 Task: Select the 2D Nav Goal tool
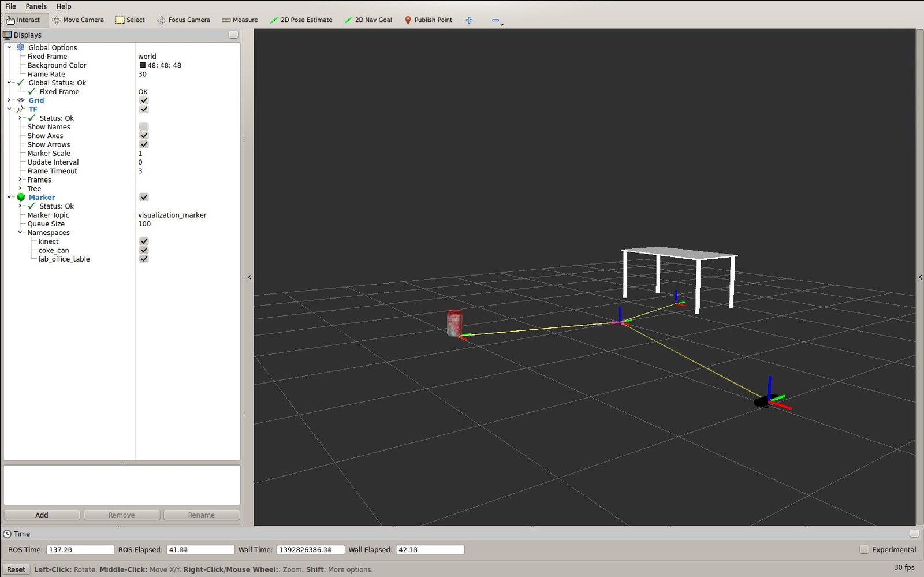[368, 20]
